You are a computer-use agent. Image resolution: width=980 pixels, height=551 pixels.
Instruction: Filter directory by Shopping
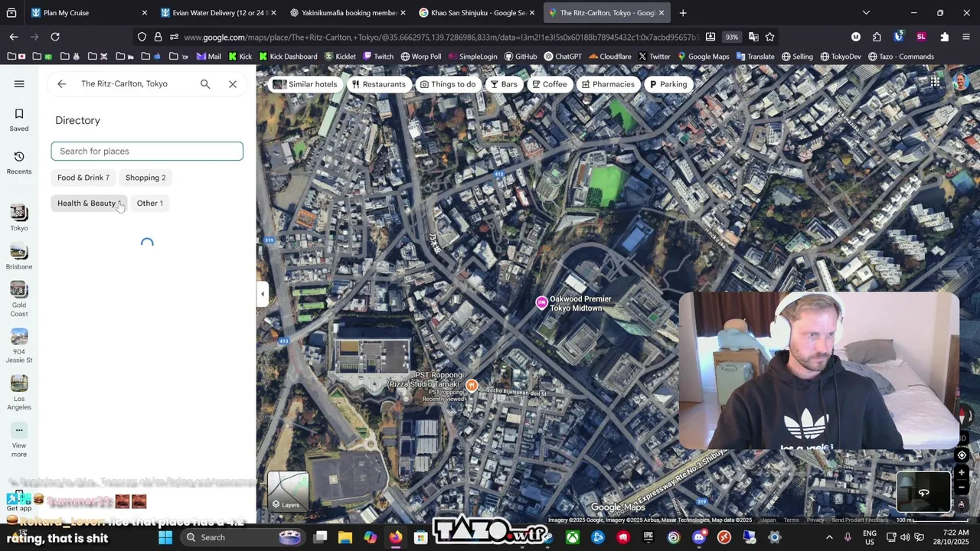click(145, 178)
